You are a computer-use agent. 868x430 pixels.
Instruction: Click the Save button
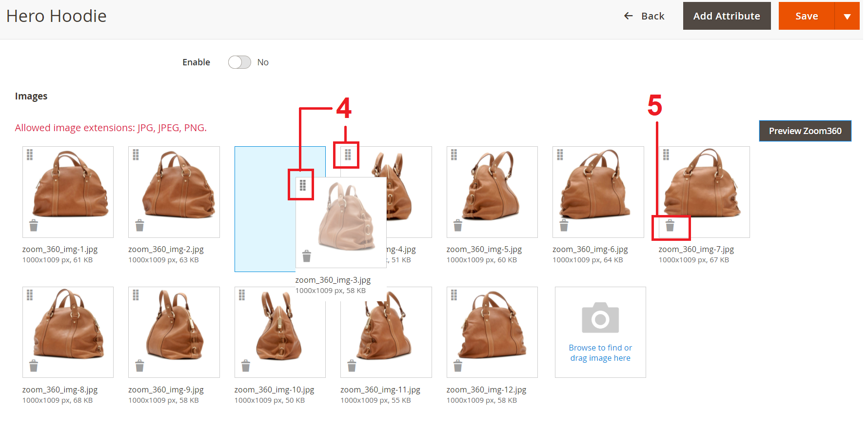coord(807,16)
